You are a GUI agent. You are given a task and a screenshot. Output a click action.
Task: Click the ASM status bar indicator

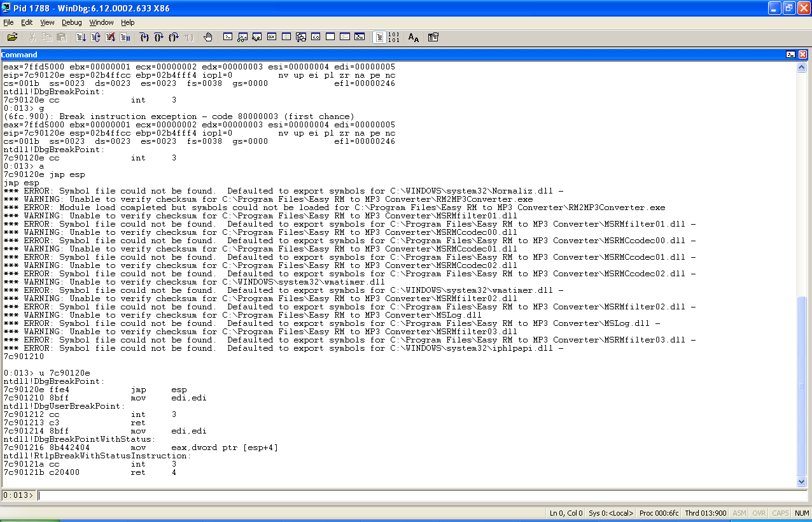(x=739, y=513)
